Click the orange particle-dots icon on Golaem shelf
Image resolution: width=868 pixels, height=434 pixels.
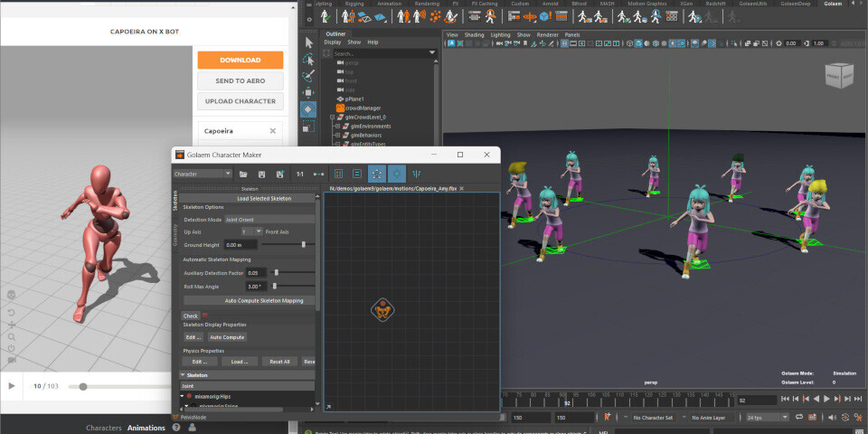point(436,16)
